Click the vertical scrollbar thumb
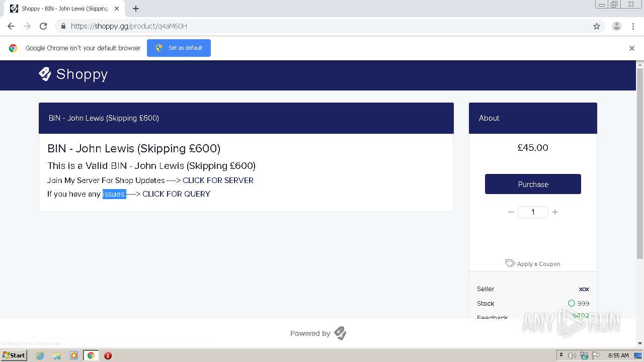 (x=640, y=163)
